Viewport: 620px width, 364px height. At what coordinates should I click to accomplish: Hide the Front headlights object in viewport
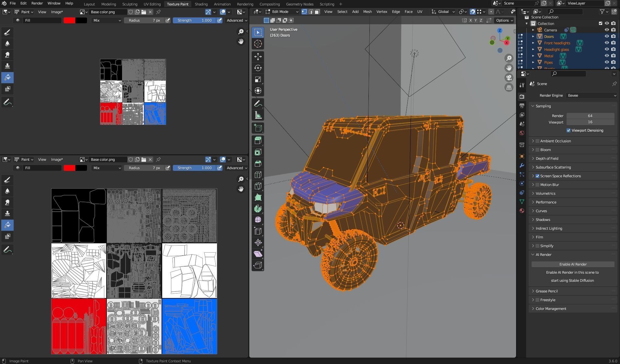(x=607, y=43)
